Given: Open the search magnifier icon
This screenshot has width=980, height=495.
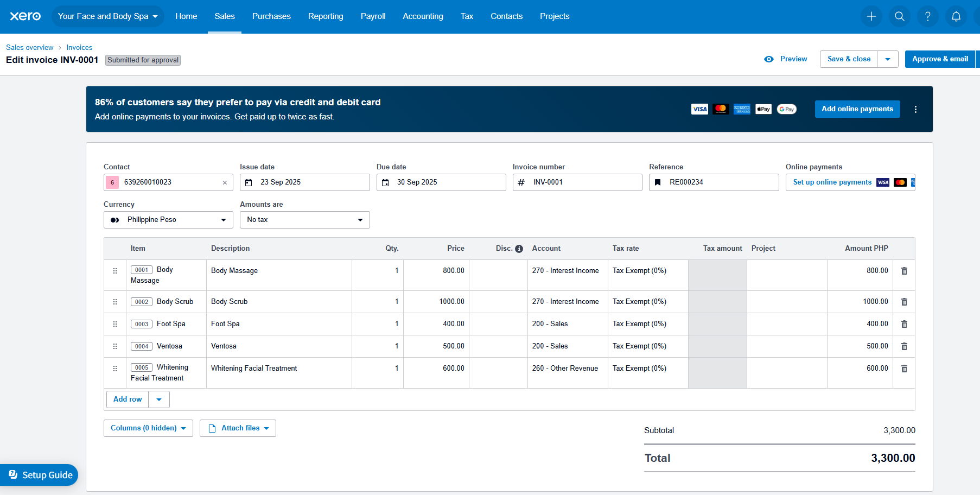Looking at the screenshot, I should [x=899, y=16].
